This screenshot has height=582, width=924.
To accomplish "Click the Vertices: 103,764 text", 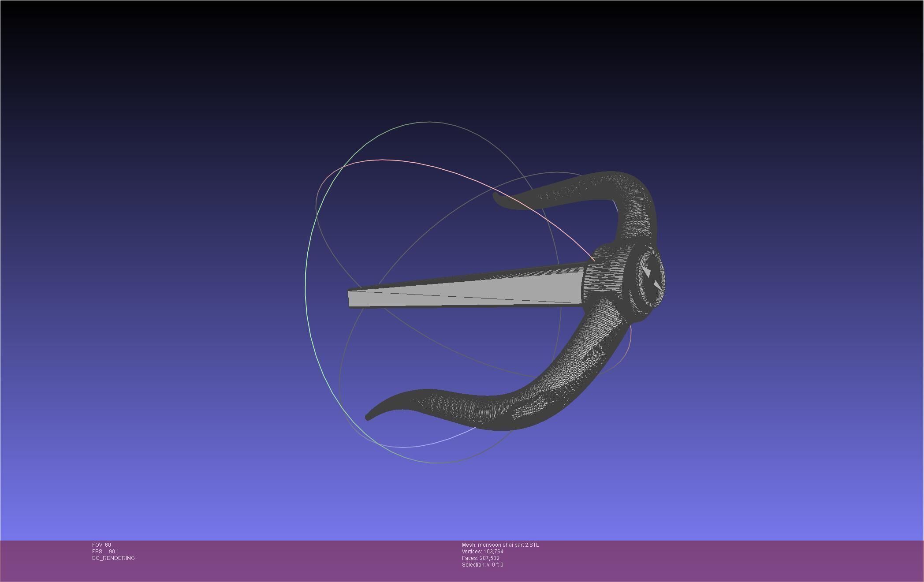I will click(482, 552).
